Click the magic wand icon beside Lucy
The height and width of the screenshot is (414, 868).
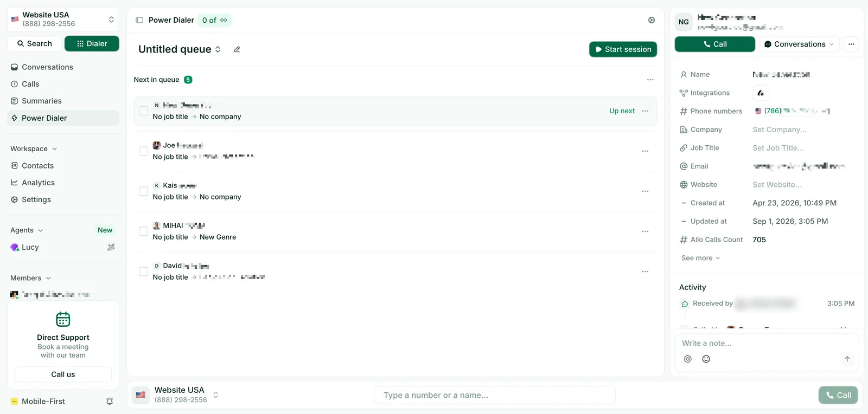(111, 247)
